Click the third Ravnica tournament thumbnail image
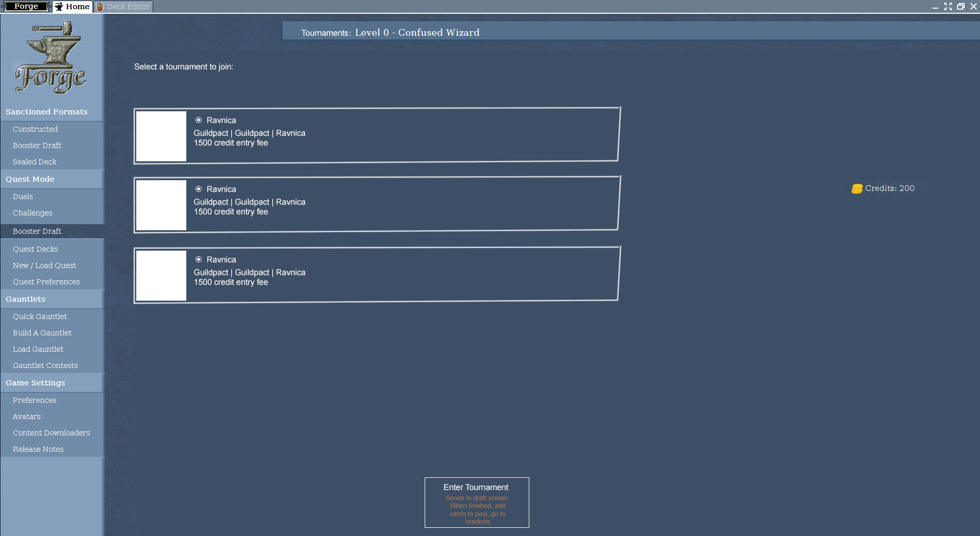 coord(161,275)
